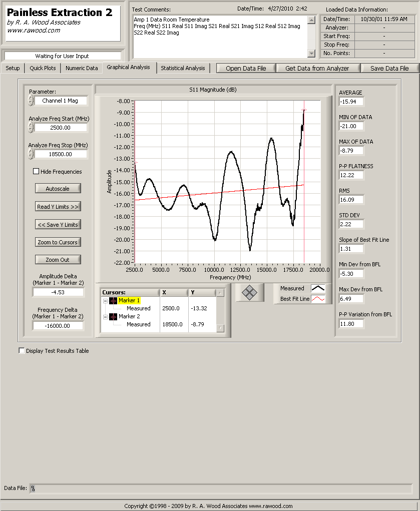Check Display Test Results Table
Image resolution: width=420 pixels, height=511 pixels.
(22, 351)
